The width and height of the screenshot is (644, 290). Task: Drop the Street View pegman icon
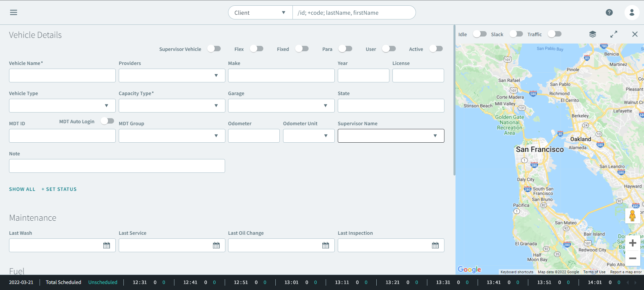(x=632, y=216)
